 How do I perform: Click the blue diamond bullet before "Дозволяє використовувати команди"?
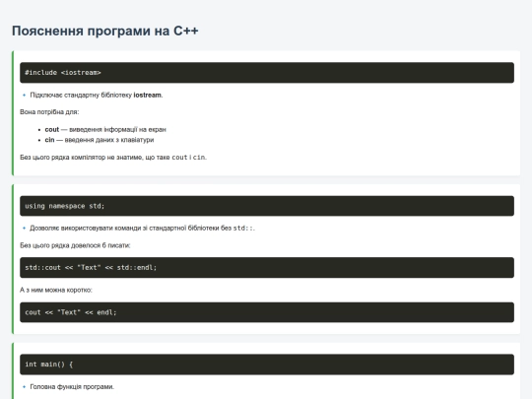pos(24,228)
